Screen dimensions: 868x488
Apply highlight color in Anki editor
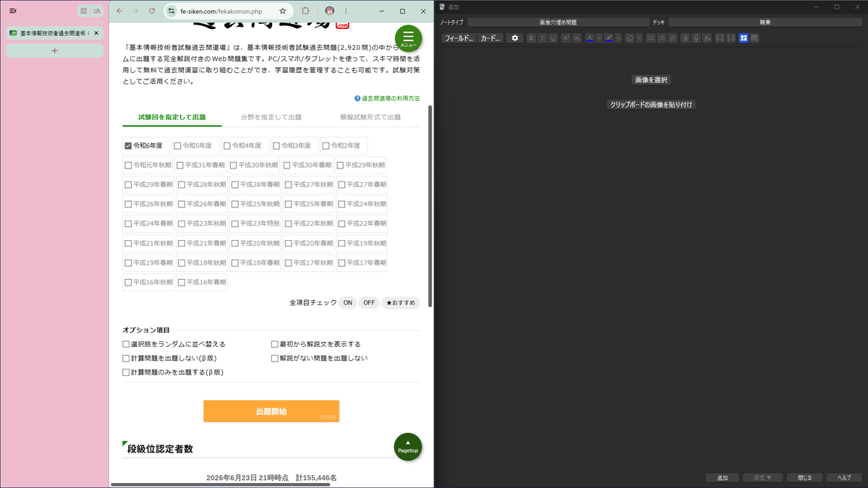608,38
